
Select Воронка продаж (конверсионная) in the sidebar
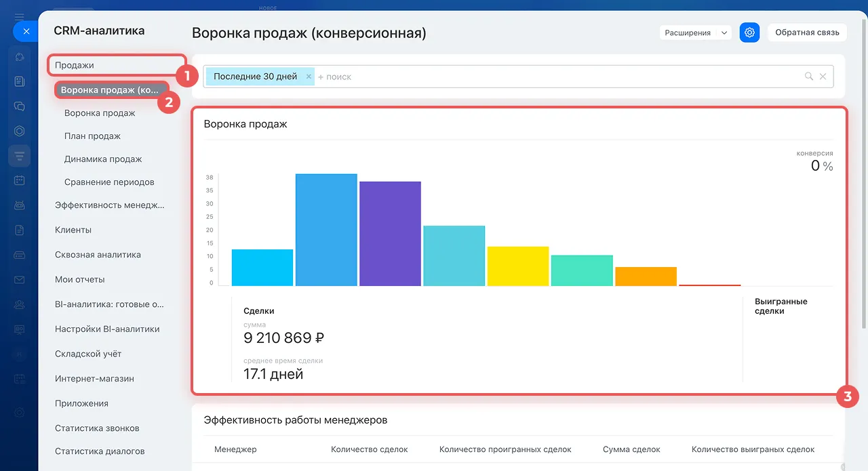coord(111,89)
